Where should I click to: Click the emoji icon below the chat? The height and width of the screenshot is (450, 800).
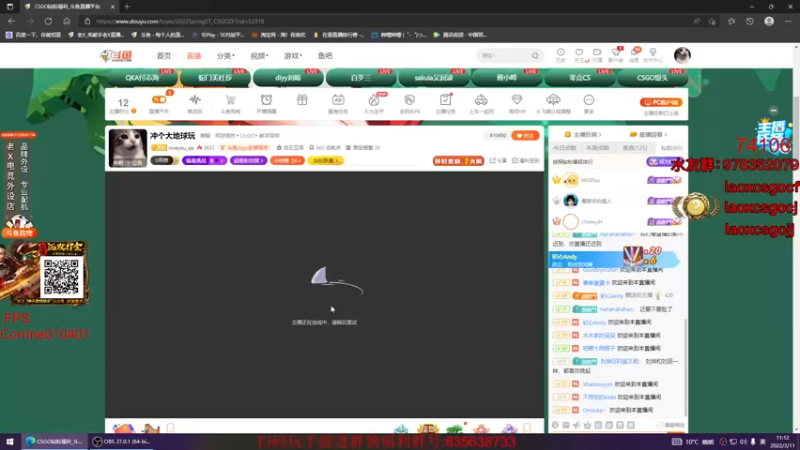(x=555, y=425)
